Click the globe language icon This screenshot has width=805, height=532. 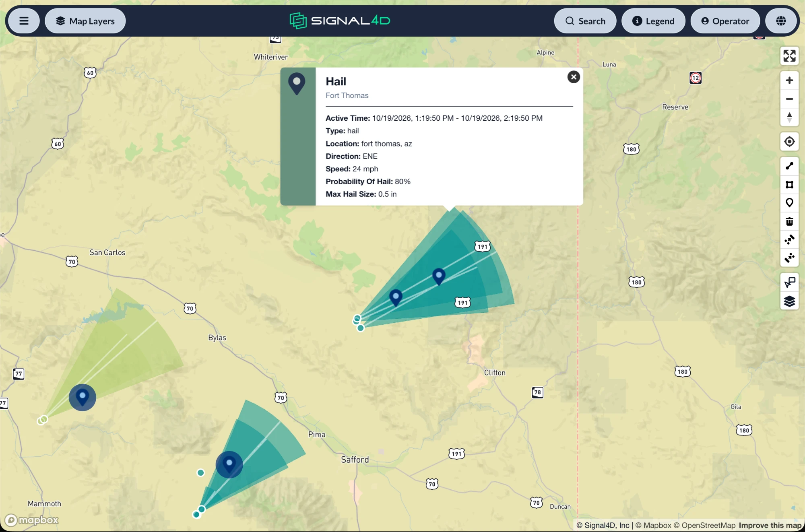click(x=781, y=21)
